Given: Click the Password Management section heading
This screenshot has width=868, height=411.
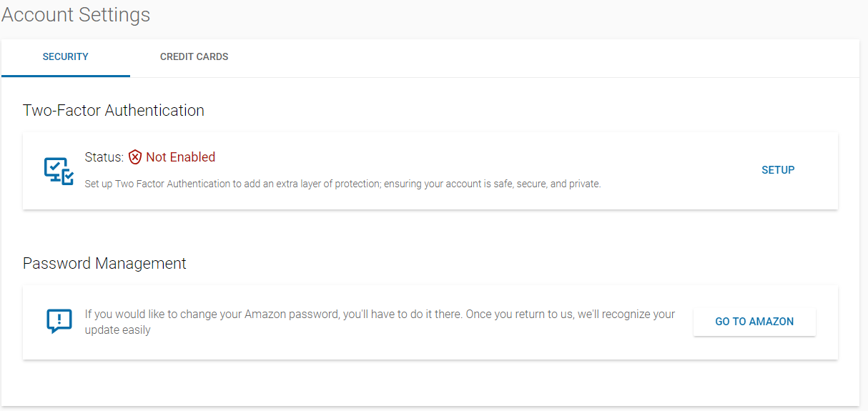Looking at the screenshot, I should 104,263.
